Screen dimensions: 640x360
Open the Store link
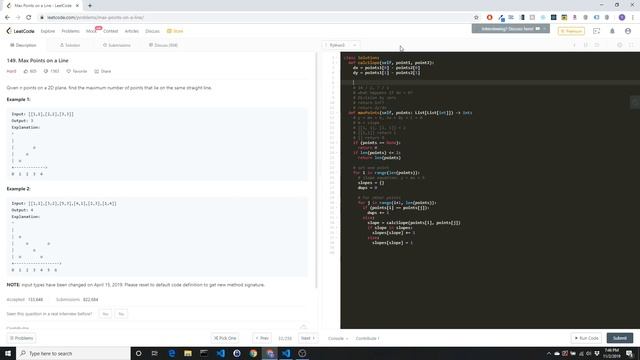175,31
